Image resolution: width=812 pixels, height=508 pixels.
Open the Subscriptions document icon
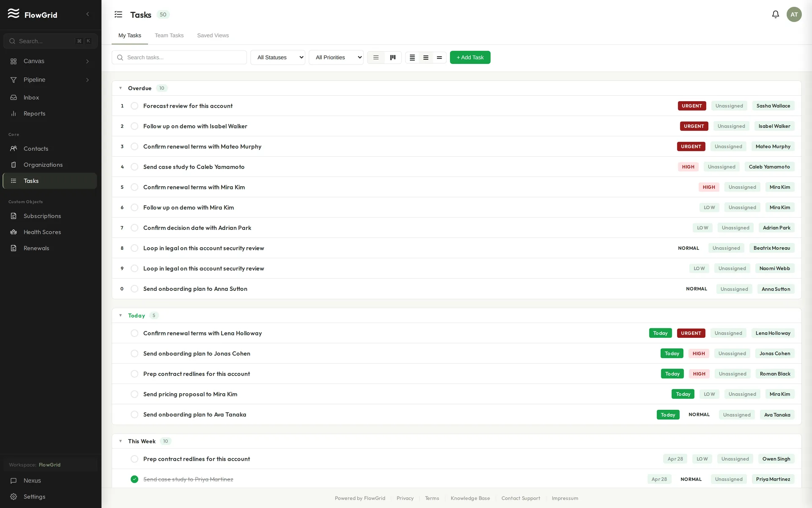tap(14, 216)
